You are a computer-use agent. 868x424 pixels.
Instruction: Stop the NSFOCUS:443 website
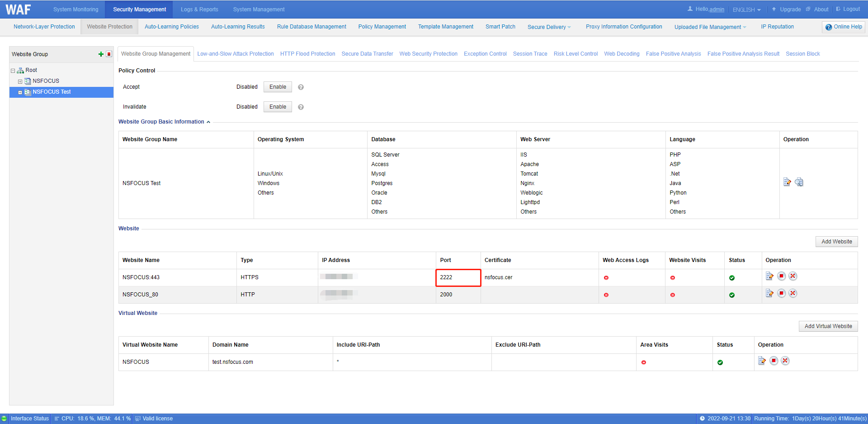(781, 276)
